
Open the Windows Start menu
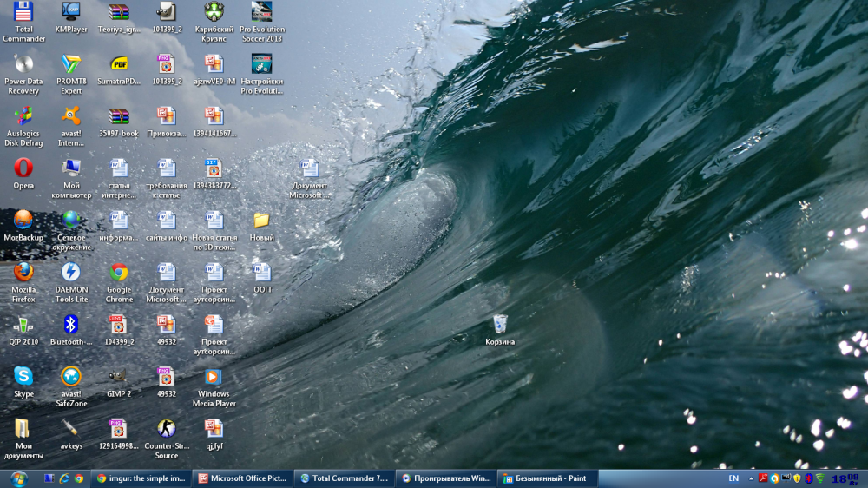click(18, 478)
